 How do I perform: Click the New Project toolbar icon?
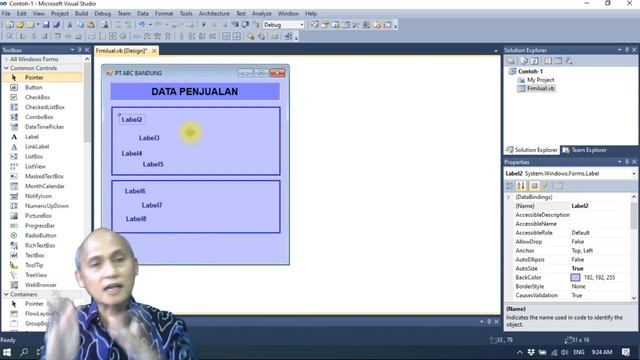coord(9,25)
